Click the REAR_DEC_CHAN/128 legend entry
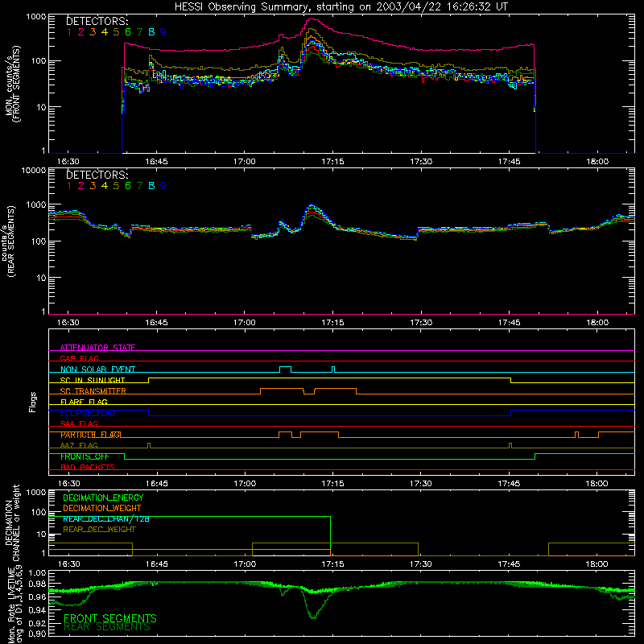The height and width of the screenshot is (644, 644). point(106,519)
